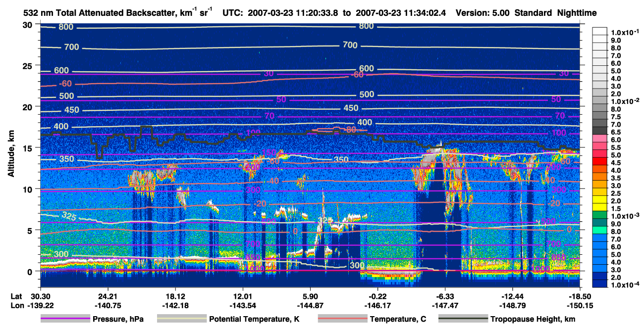This screenshot has width=644, height=330.
Task: Click the 30 altitude tick label
Action: coord(28,25)
